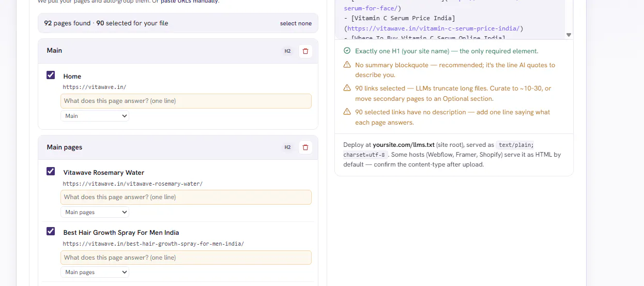Click 'No summary blockquote' warning text

tap(455, 70)
